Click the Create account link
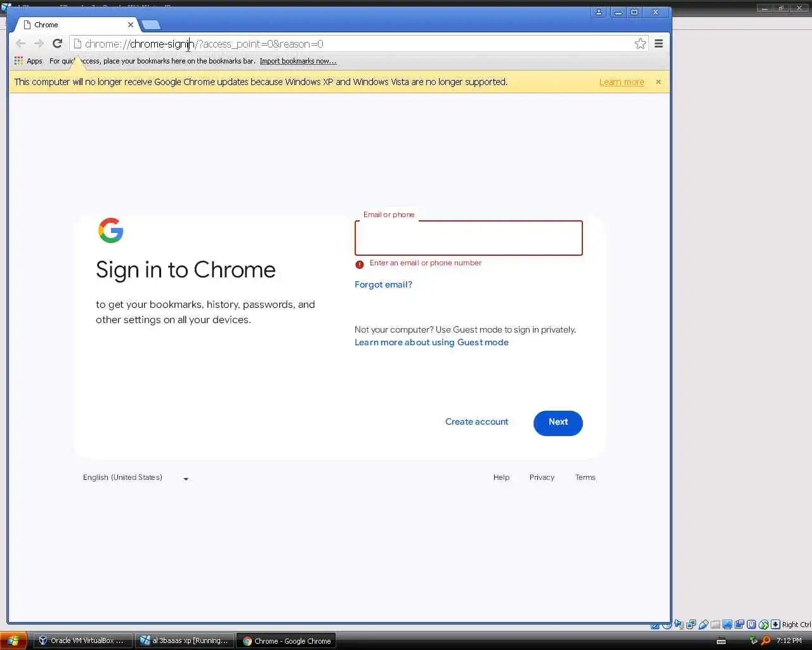 [x=476, y=421]
